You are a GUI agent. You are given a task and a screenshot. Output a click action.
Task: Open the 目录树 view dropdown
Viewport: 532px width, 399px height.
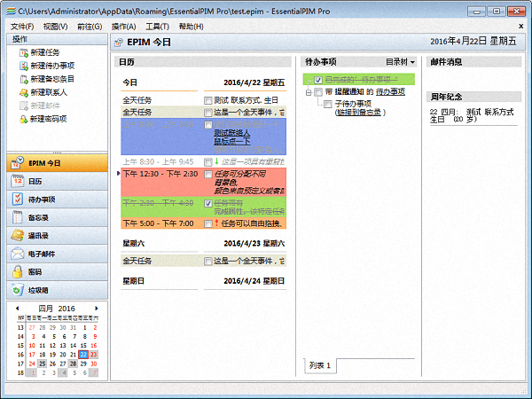pos(401,62)
